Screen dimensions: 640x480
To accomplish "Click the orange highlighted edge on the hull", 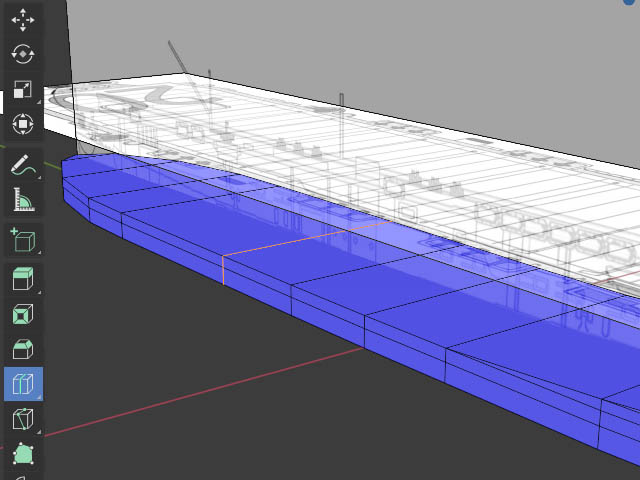I will coord(306,239).
